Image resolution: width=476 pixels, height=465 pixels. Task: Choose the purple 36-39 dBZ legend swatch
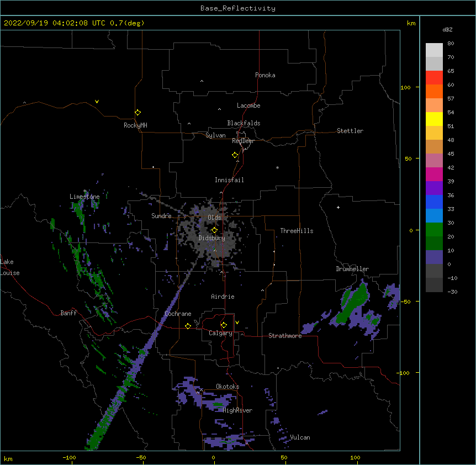pos(434,188)
